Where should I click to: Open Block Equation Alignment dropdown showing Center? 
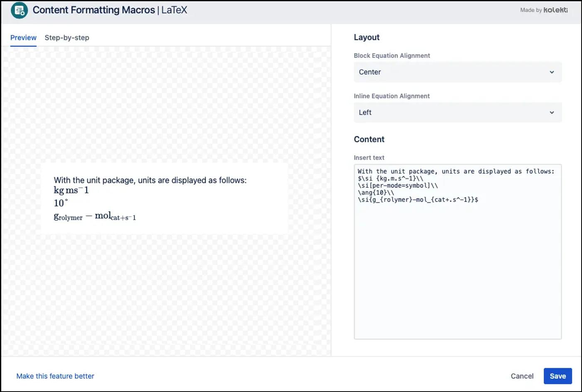[x=458, y=72]
